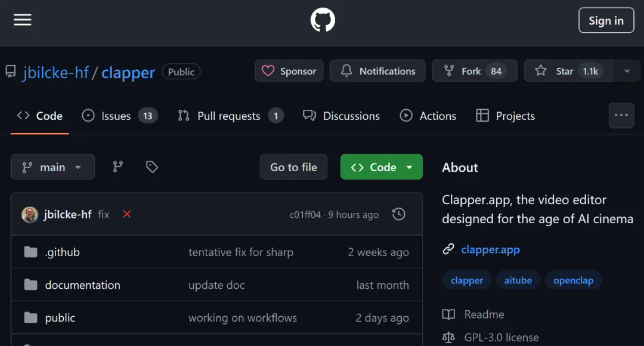
Task: Click the aitube topic tag
Action: (x=518, y=280)
